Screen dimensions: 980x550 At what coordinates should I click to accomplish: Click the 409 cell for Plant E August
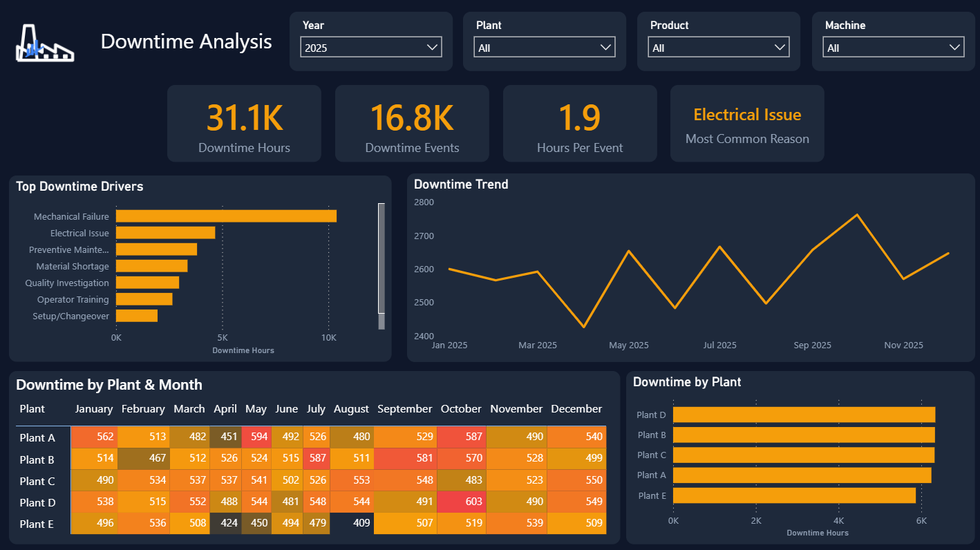(352, 524)
